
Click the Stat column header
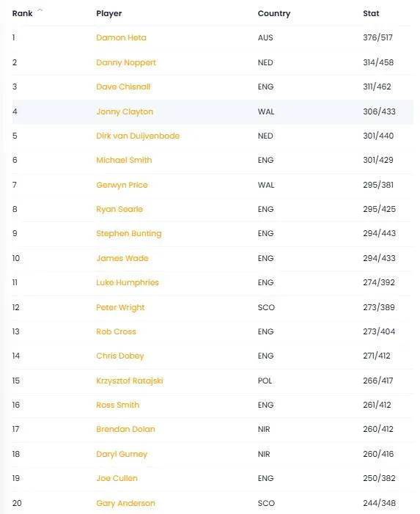[x=371, y=13]
